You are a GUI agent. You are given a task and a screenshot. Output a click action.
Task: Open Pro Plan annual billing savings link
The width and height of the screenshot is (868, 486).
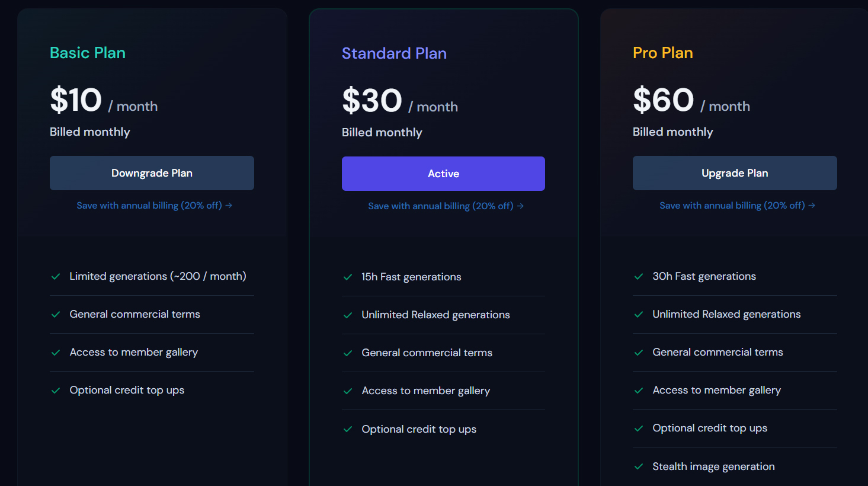(x=737, y=206)
